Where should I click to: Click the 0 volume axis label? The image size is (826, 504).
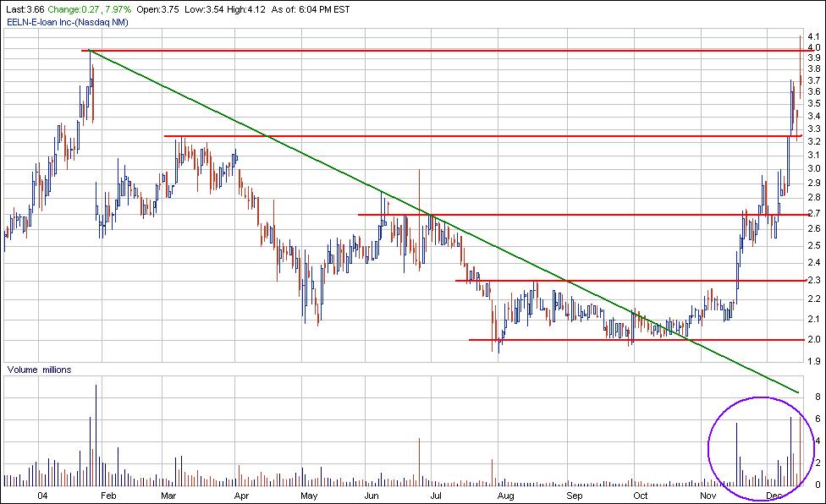[x=818, y=485]
